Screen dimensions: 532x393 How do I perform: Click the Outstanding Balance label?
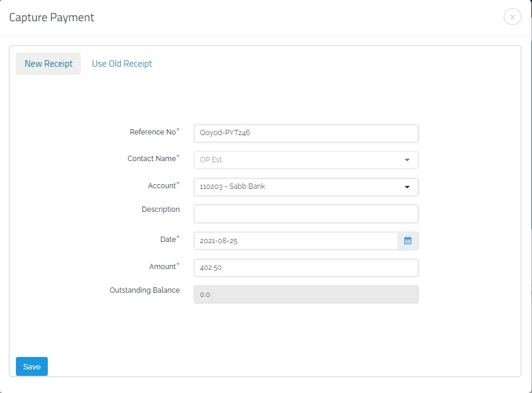click(x=145, y=290)
